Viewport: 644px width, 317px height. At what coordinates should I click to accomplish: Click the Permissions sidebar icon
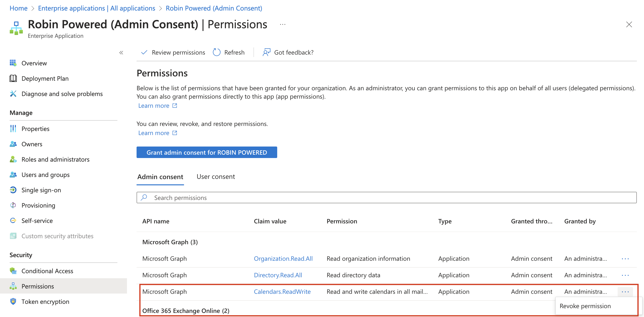click(13, 286)
